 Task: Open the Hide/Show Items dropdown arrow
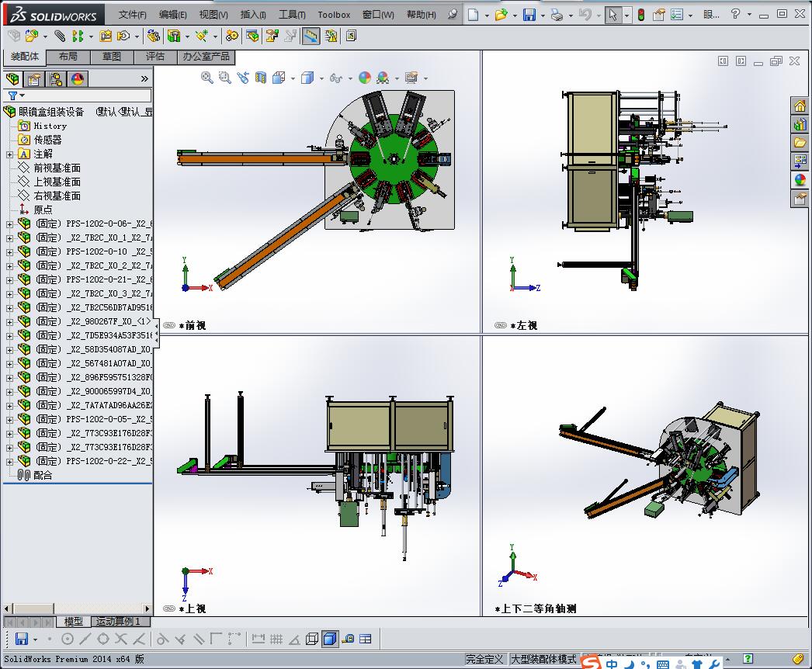point(350,78)
